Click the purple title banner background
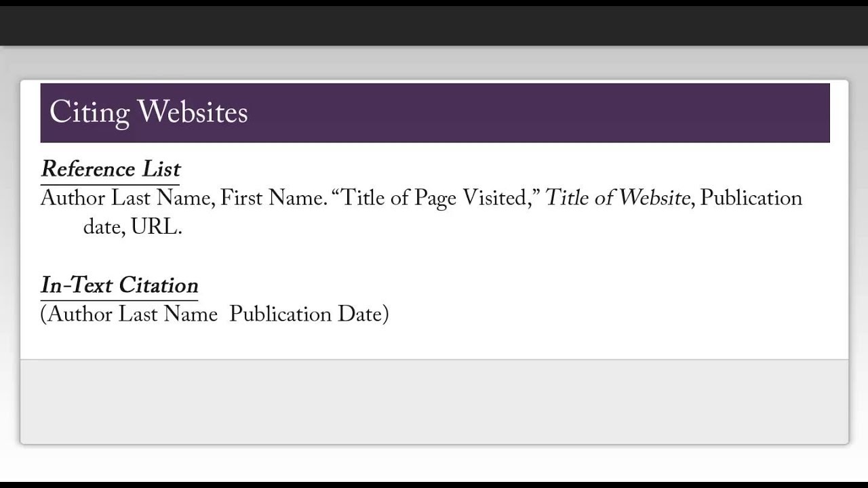868x488 pixels. 542,113
